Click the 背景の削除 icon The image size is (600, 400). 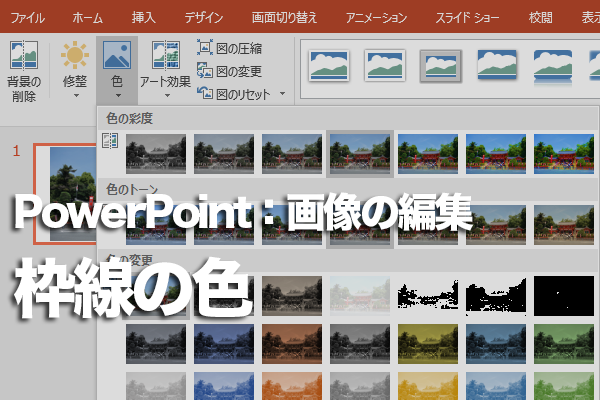24,55
